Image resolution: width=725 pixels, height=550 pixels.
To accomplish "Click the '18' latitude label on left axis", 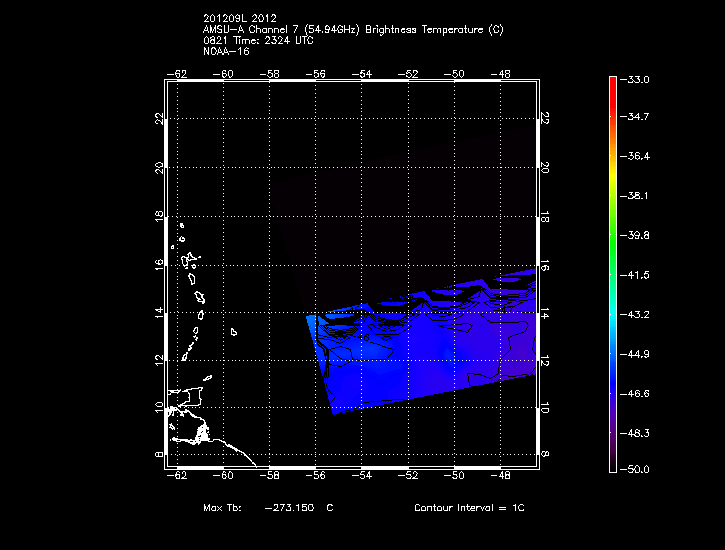I will [160, 216].
